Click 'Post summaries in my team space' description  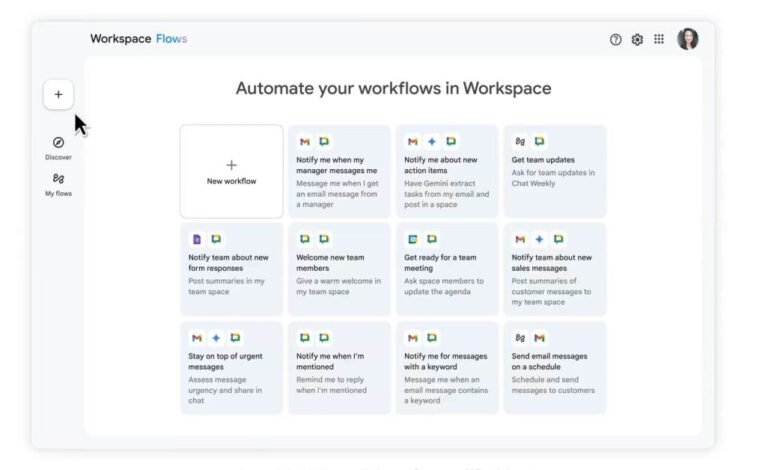[226, 286]
